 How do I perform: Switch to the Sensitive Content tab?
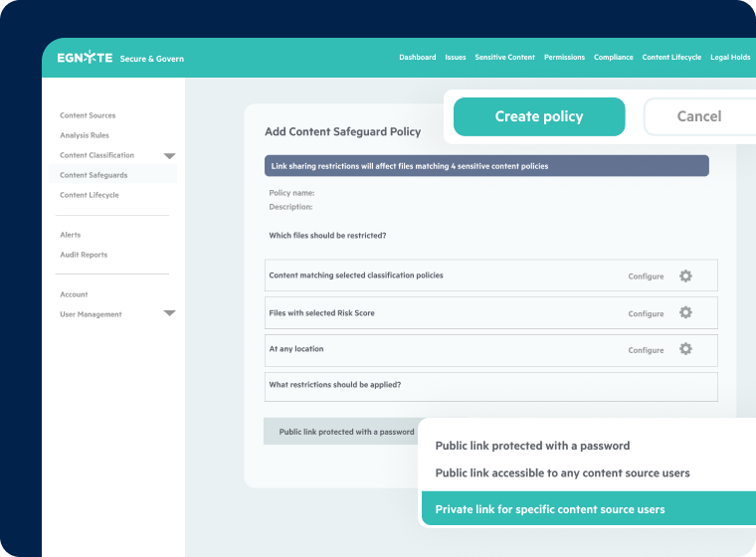504,58
